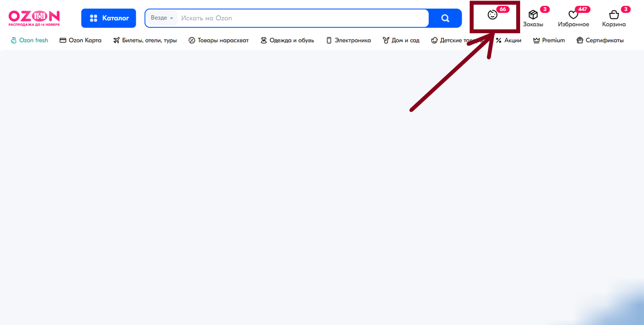Click the magnifier search button
Viewport: 644px width, 325px height.
445,18
